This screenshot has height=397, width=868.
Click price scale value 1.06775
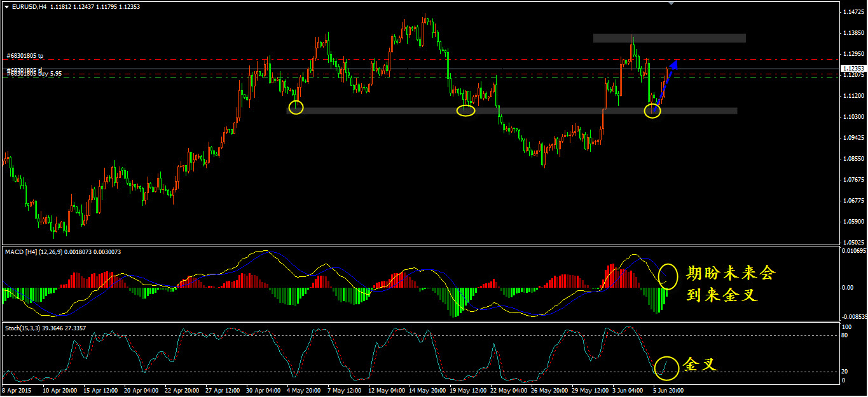click(x=853, y=200)
